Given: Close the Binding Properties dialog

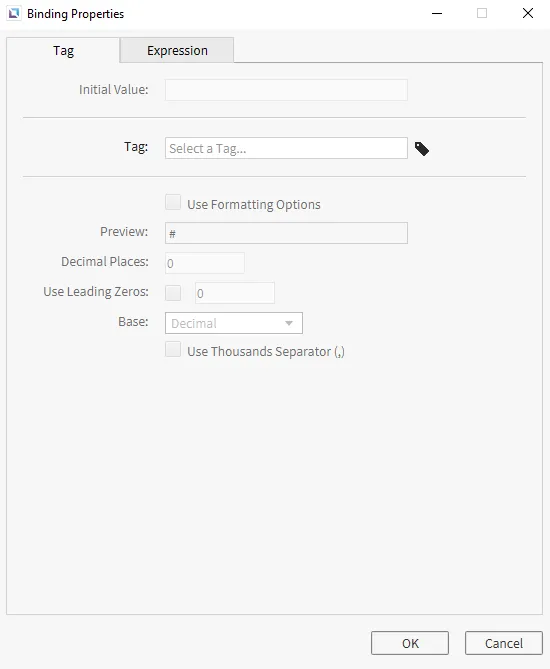Looking at the screenshot, I should [x=528, y=14].
